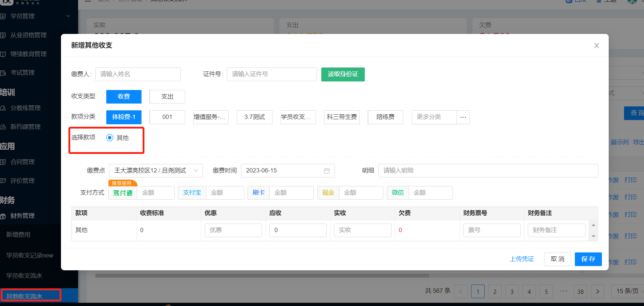Viewport: 644px width, 306px height.
Task: Open 其他收支流水 menu item
Action: tap(24, 296)
